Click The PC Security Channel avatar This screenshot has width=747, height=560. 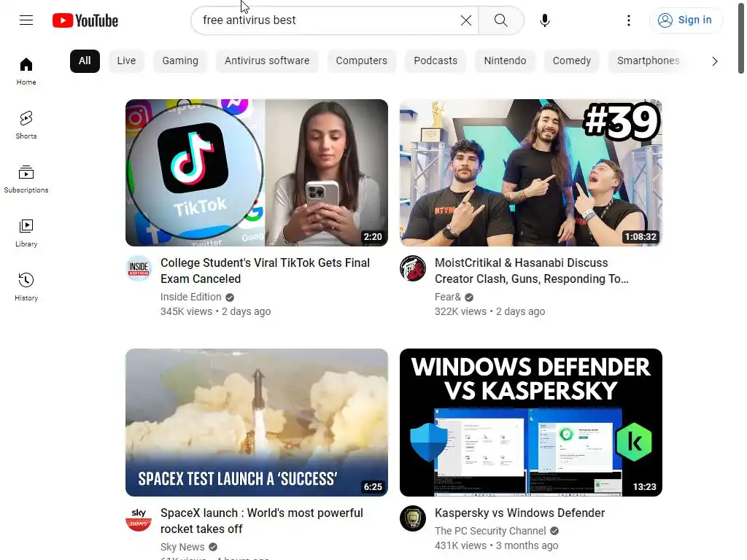(413, 518)
